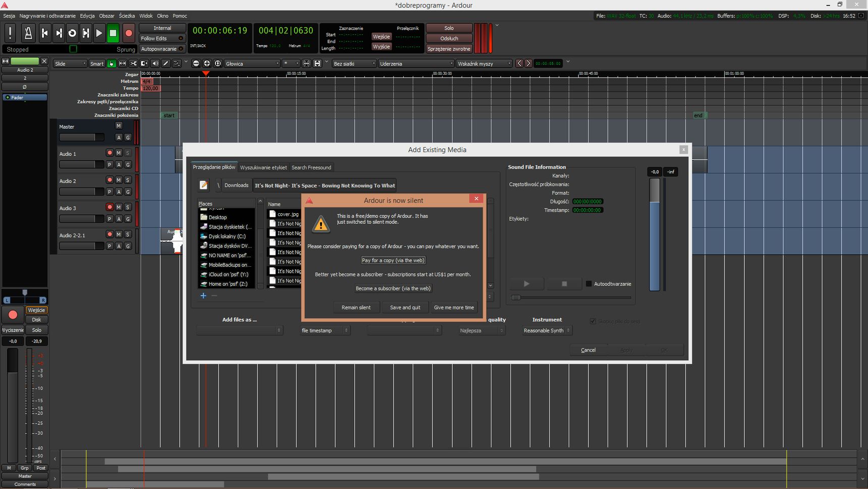Screen dimensions: 868x489
Task: Select the Draw (pencil) tool
Action: (x=166, y=64)
